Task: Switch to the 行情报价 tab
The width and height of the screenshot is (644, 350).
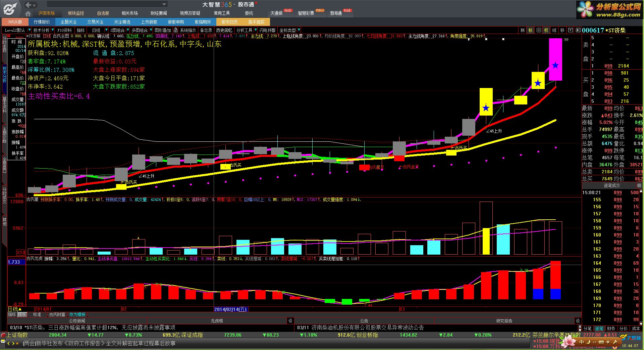Action: coord(42,22)
